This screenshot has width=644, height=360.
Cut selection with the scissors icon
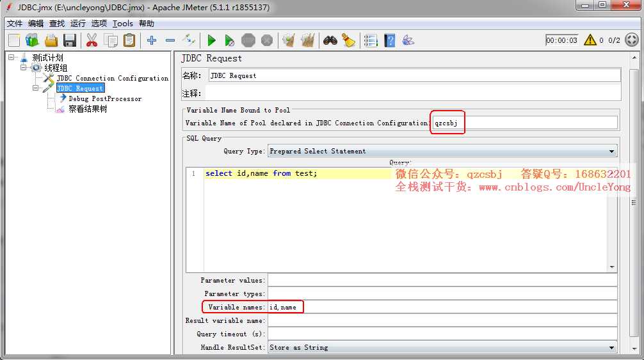pyautogui.click(x=92, y=40)
